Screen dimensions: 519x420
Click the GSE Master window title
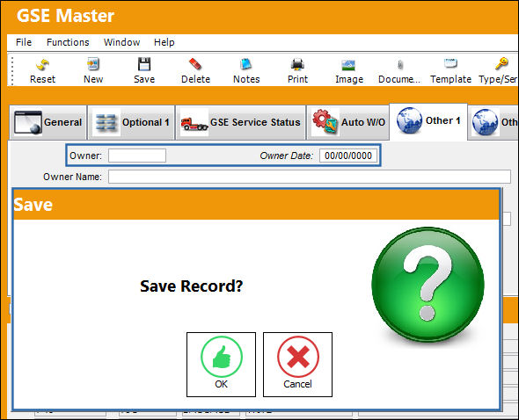coord(66,16)
